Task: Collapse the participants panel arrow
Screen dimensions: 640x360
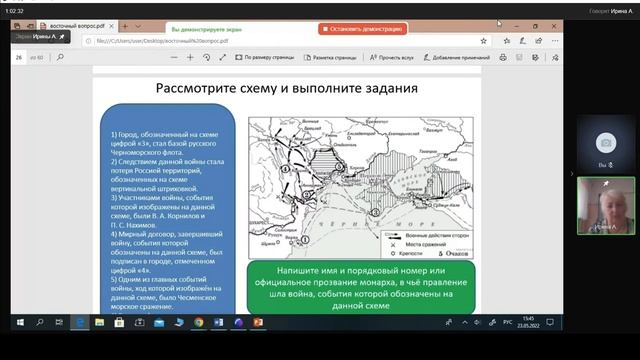Action: pos(571,174)
